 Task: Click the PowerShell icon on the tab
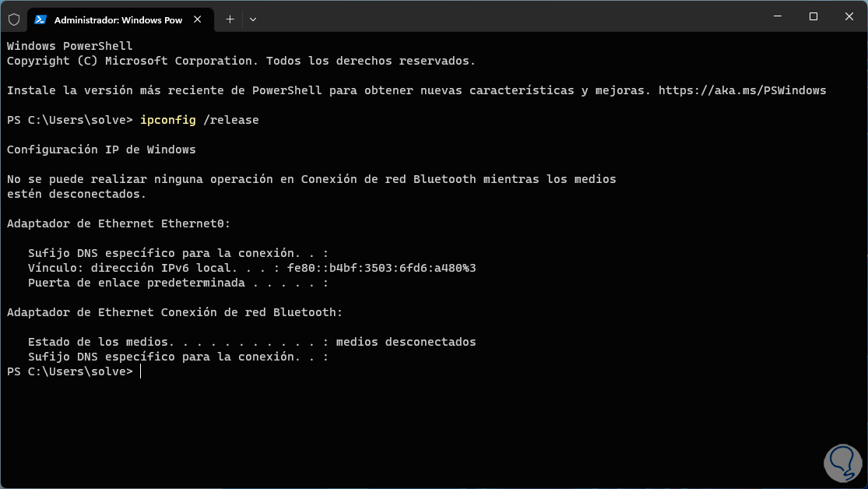coord(40,19)
